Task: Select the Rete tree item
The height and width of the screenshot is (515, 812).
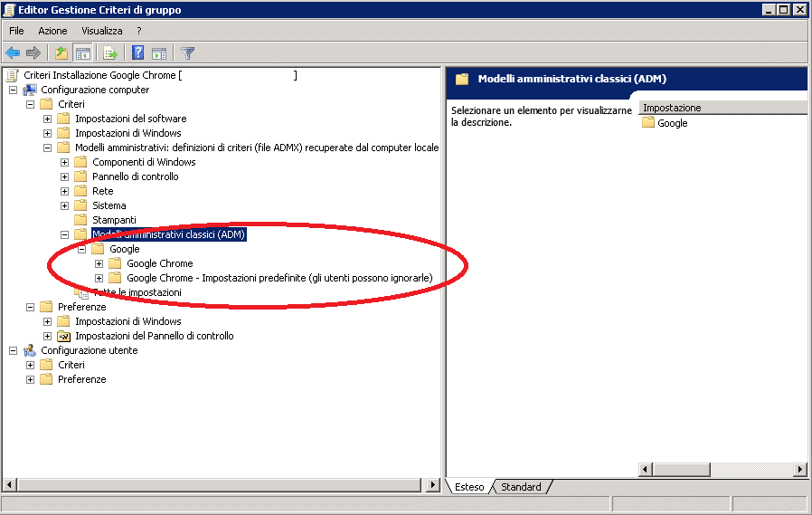Action: tap(102, 191)
